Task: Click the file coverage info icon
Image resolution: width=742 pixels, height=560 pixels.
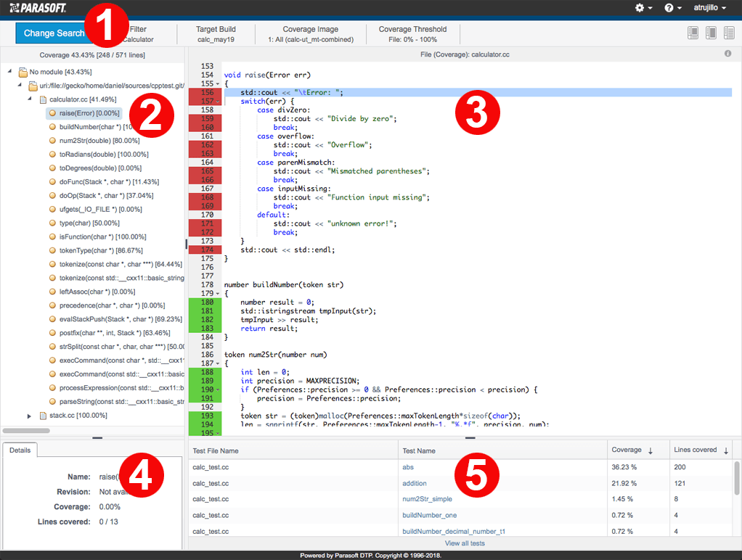Action: [x=727, y=54]
